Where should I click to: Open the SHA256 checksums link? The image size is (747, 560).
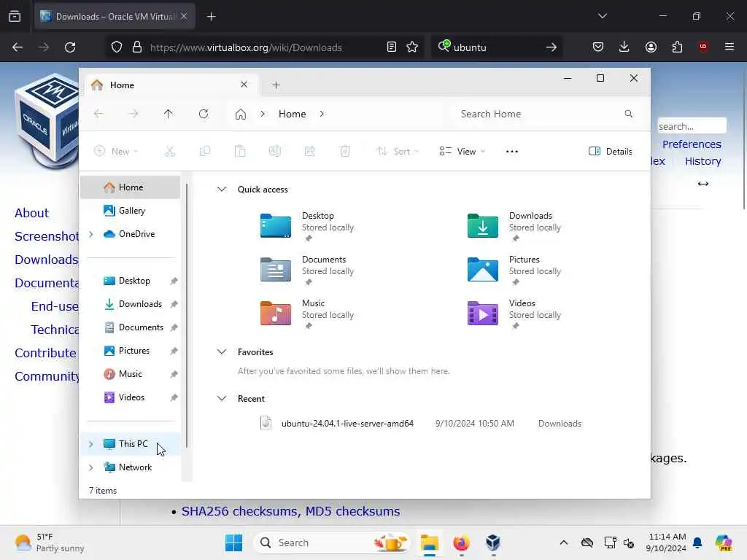240,511
